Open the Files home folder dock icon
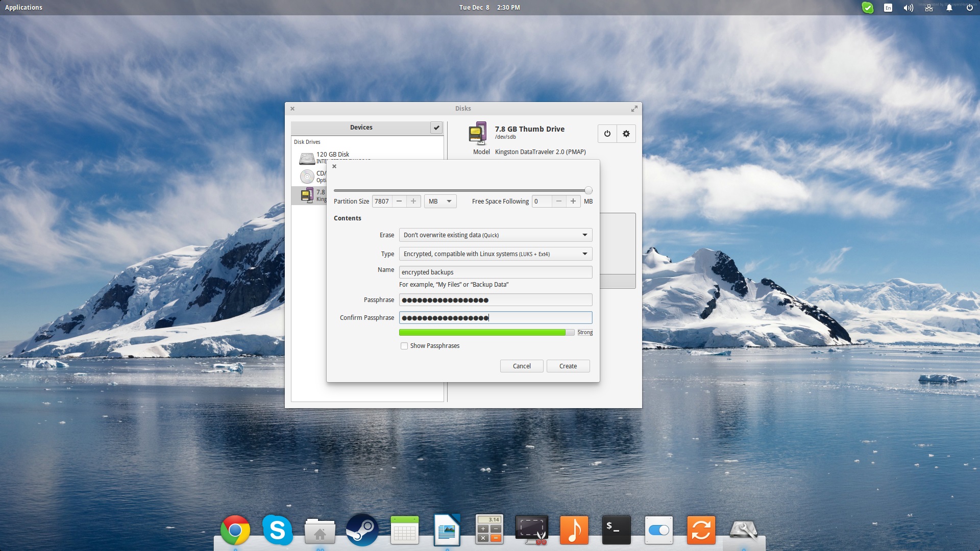 (320, 531)
